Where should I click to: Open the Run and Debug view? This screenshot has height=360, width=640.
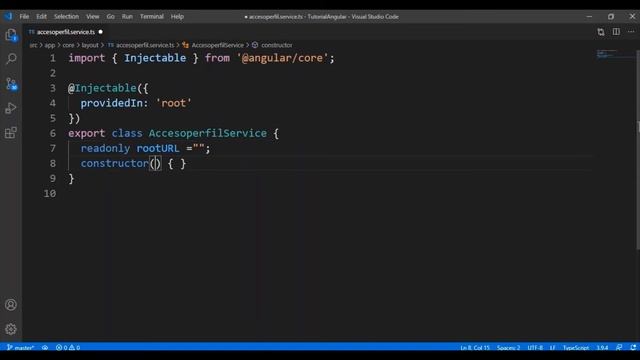11,108
